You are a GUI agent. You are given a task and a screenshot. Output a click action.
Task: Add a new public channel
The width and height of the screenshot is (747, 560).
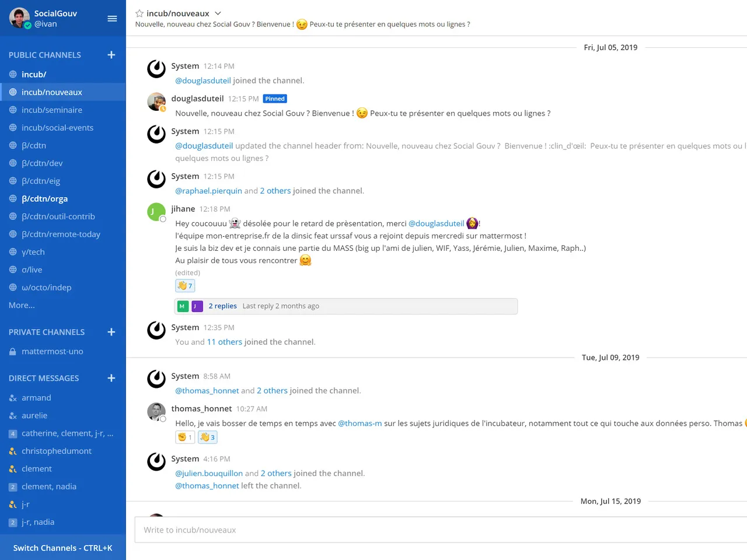tap(111, 55)
